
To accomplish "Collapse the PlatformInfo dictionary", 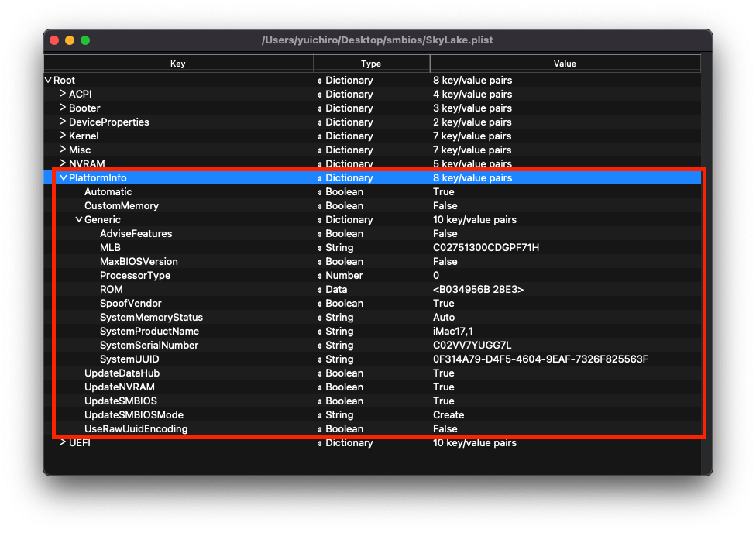I will coord(64,178).
